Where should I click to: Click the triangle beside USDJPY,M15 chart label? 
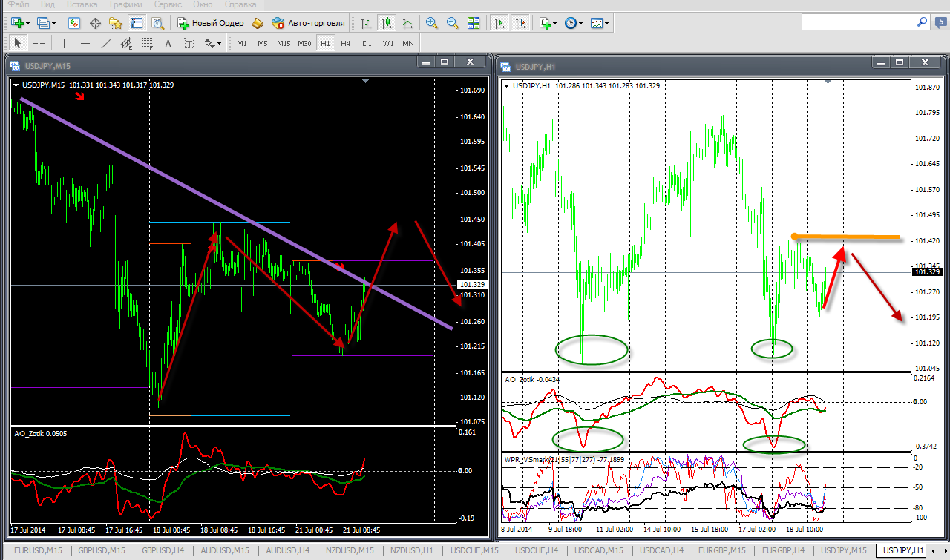pyautogui.click(x=17, y=85)
